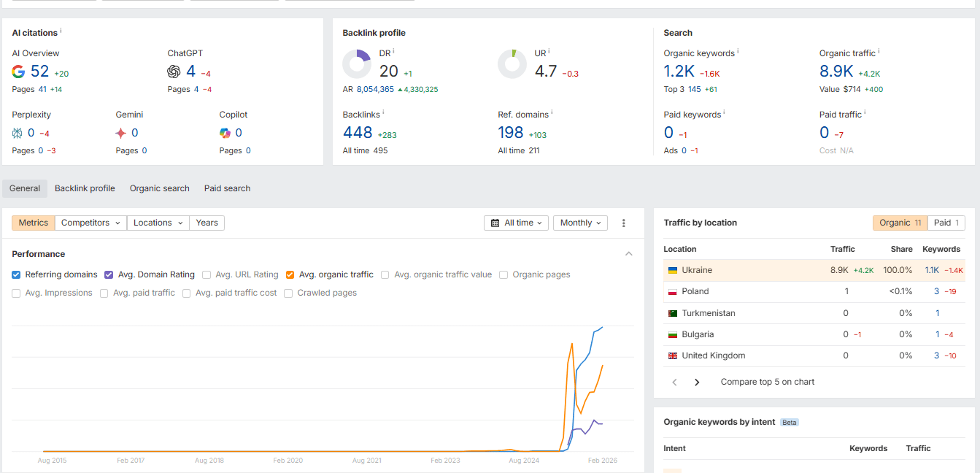
Task: Switch to the Backlink profile tab
Action: click(x=85, y=188)
